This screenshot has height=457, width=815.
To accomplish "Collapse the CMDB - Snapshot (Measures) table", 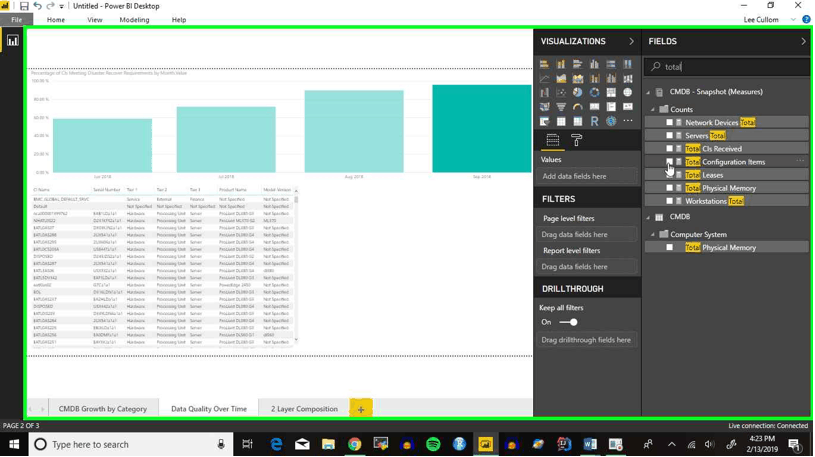I will pyautogui.click(x=648, y=92).
